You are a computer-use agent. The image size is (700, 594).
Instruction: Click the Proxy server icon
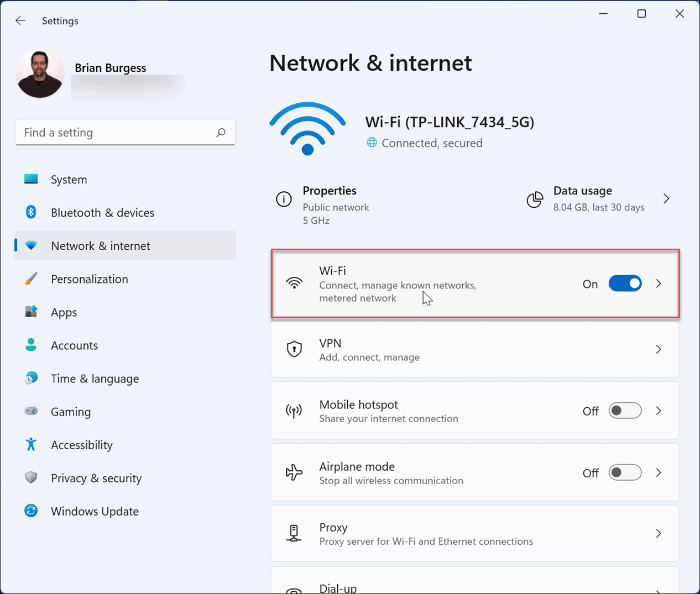tap(294, 533)
